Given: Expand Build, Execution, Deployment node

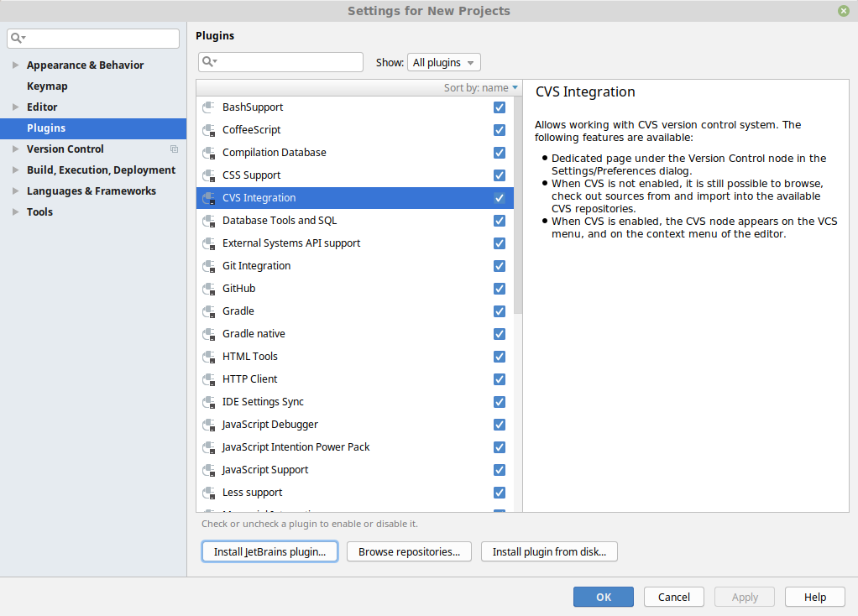Looking at the screenshot, I should (x=15, y=170).
